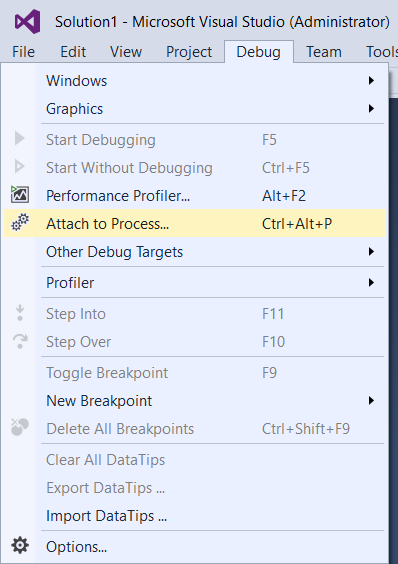
Task: Expand the Graphics submenu arrow
Action: click(371, 109)
